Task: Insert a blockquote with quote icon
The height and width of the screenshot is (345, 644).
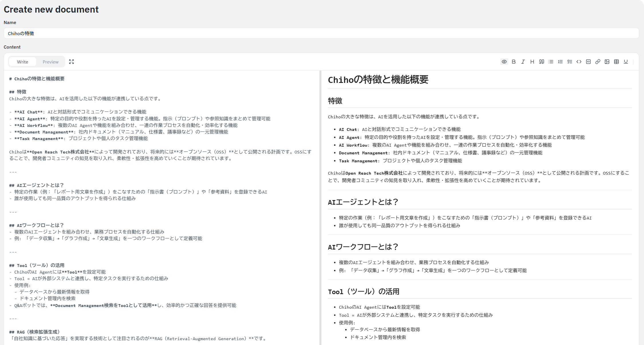Action: click(x=542, y=62)
